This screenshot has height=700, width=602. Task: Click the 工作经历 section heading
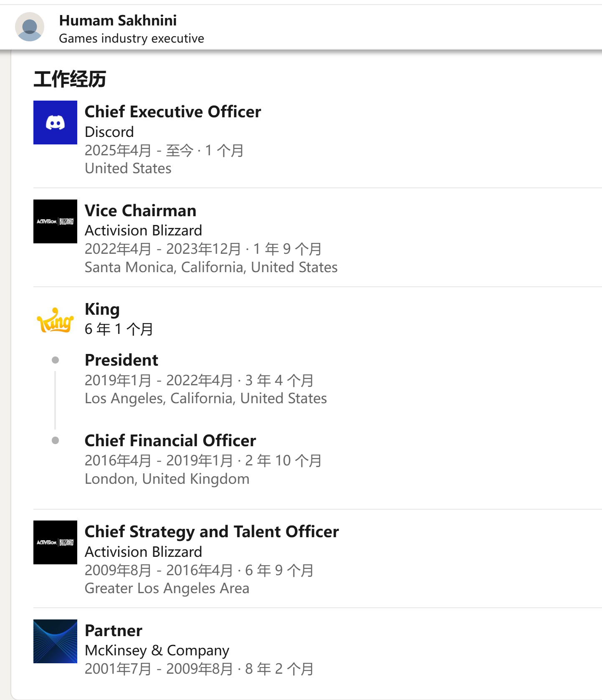point(70,79)
